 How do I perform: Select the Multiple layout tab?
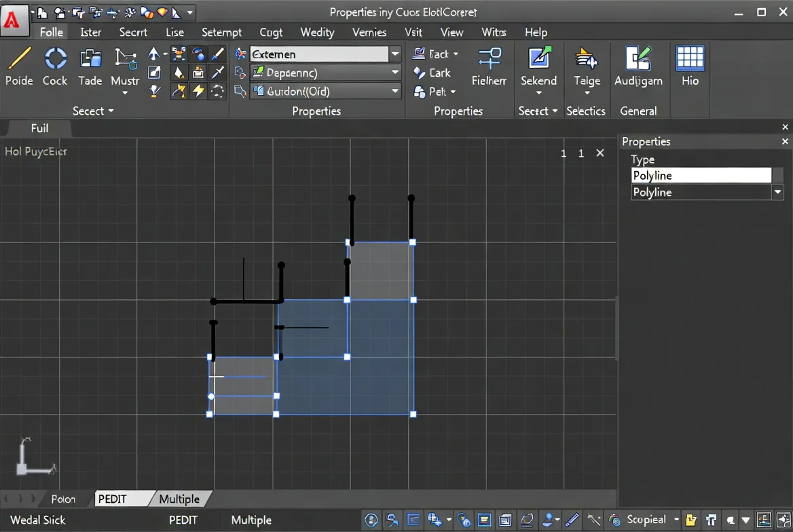tap(180, 499)
